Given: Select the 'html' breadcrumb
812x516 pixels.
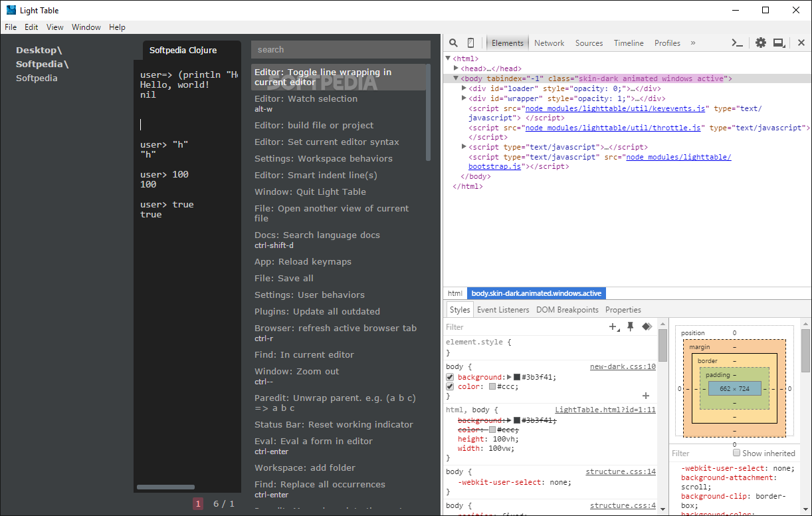Looking at the screenshot, I should click(x=455, y=293).
